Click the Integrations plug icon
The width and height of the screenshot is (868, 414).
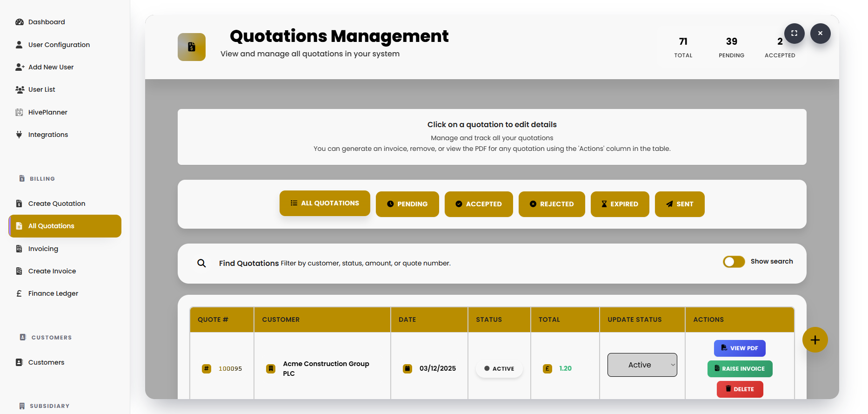(19, 135)
